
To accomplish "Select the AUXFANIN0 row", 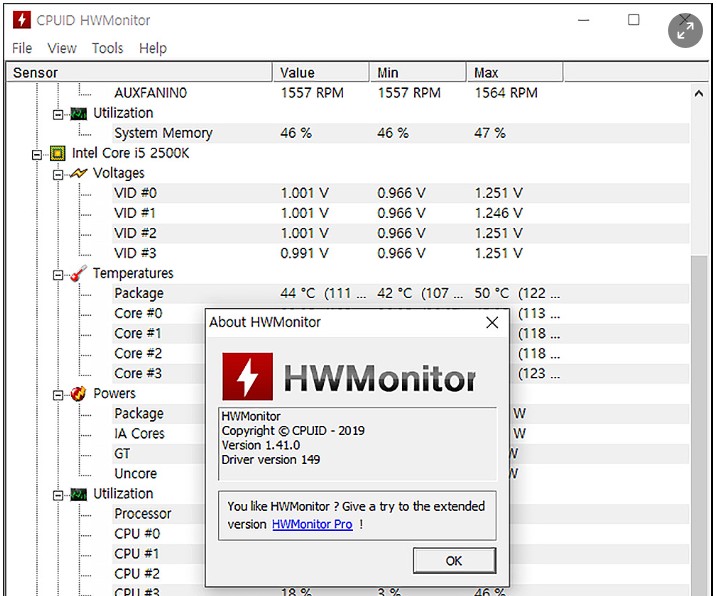I will (401, 93).
